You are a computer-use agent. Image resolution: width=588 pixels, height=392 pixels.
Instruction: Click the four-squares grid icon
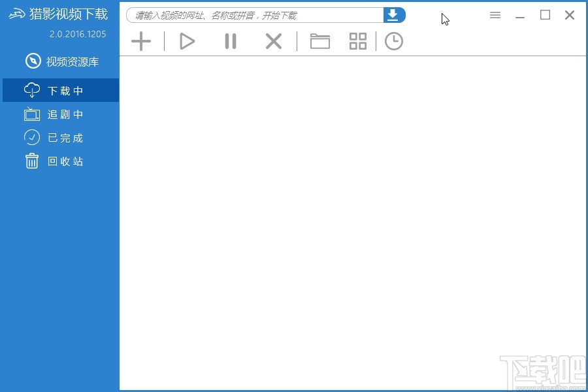[x=358, y=41]
